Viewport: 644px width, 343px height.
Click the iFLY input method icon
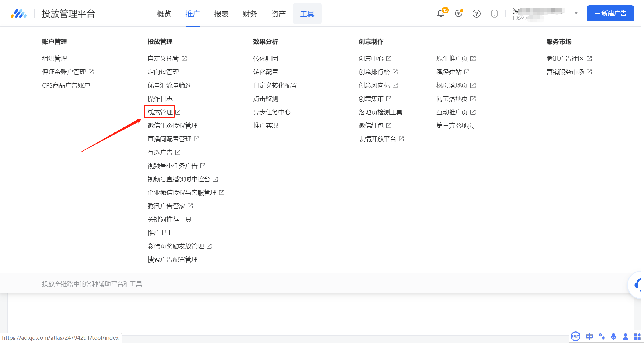point(575,336)
